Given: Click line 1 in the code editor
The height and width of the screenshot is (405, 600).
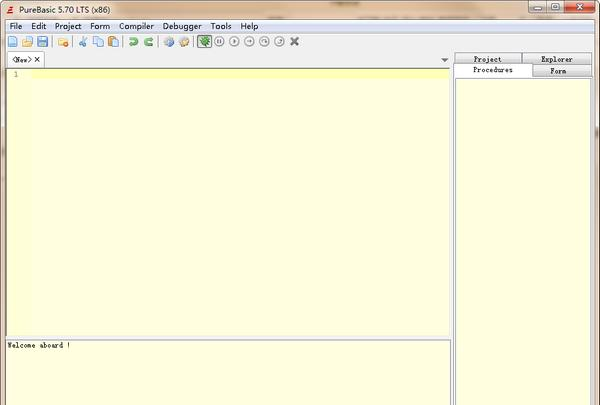Looking at the screenshot, I should pos(240,74).
